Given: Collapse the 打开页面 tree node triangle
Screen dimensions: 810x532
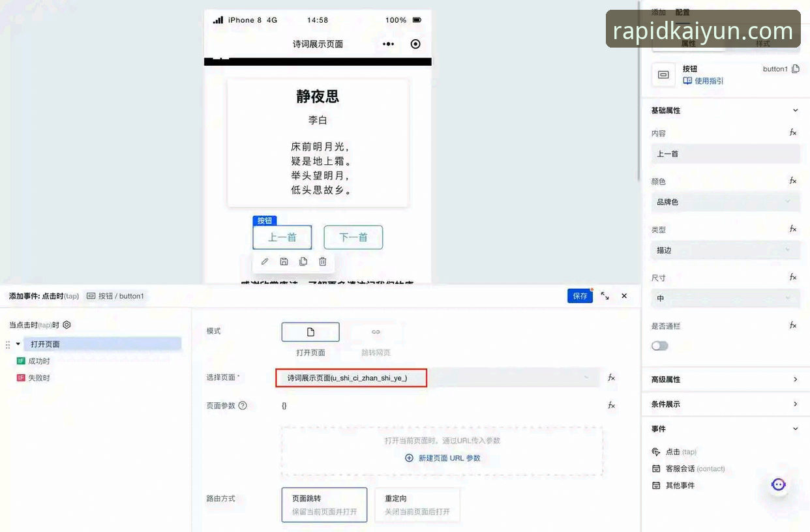Looking at the screenshot, I should 18,344.
